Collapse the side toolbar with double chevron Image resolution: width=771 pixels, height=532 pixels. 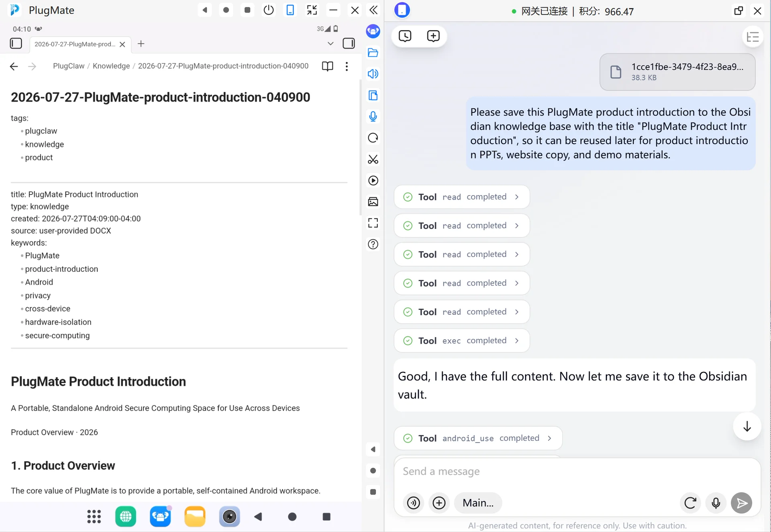coord(373,10)
